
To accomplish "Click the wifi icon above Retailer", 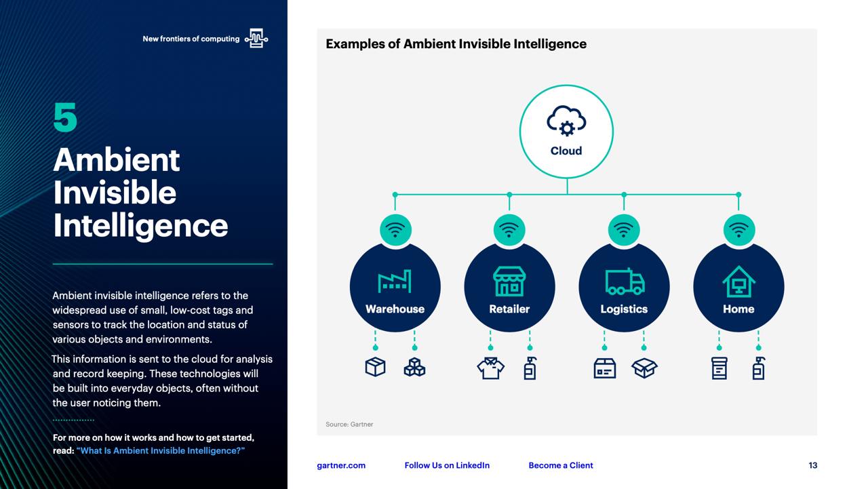I will point(509,229).
